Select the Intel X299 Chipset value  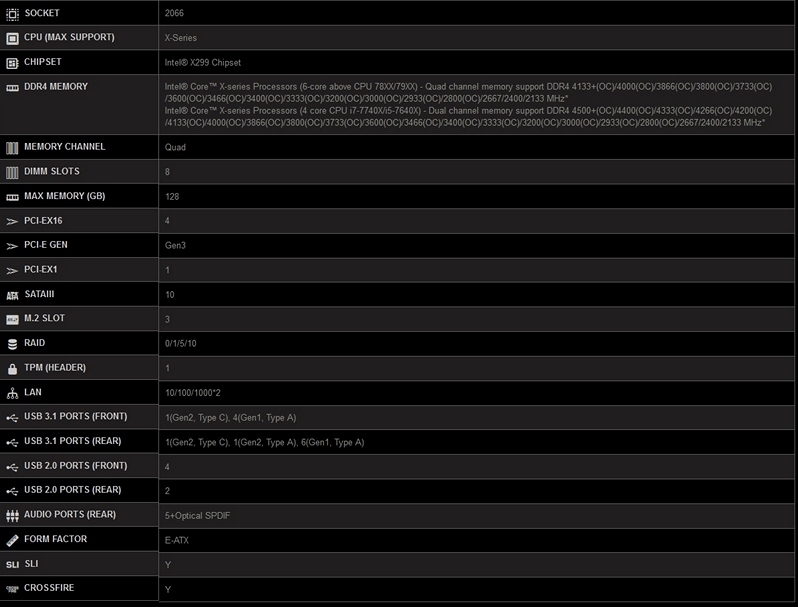(x=203, y=63)
